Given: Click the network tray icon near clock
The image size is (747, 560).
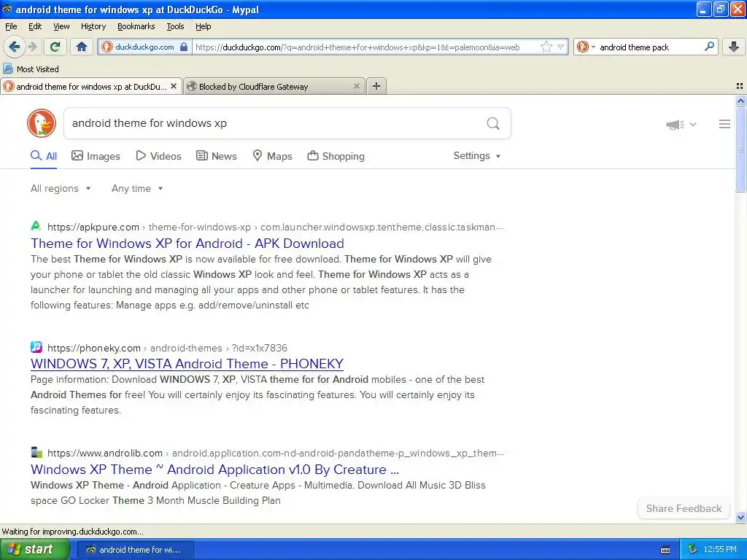Looking at the screenshot, I should [692, 550].
